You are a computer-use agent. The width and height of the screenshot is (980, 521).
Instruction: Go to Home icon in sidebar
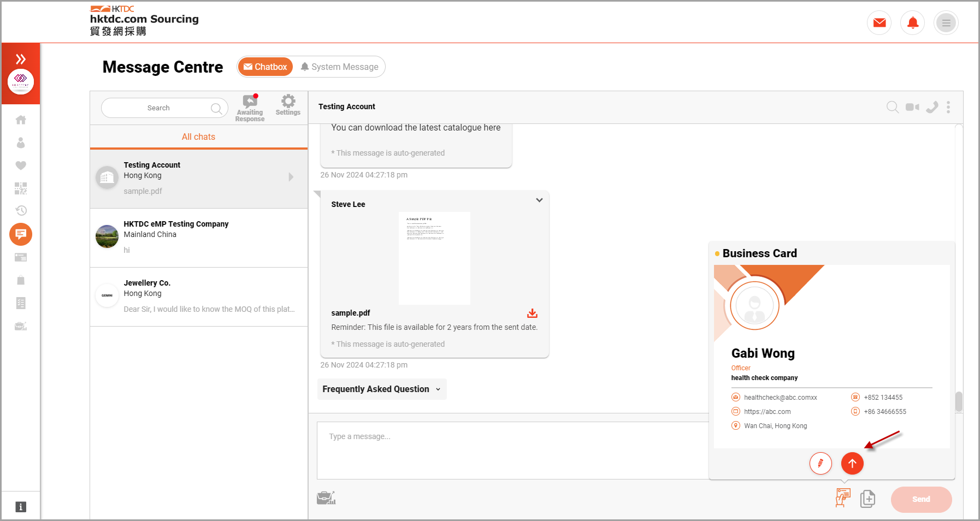click(21, 120)
